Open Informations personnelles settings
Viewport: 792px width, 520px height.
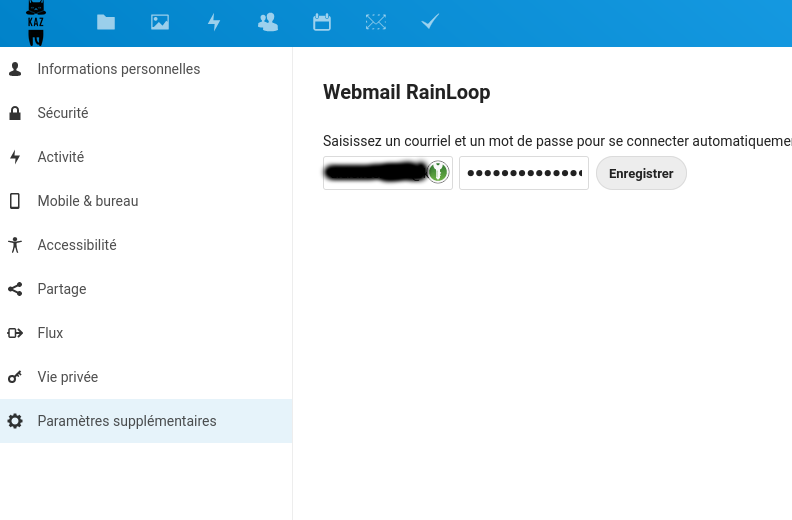point(118,69)
